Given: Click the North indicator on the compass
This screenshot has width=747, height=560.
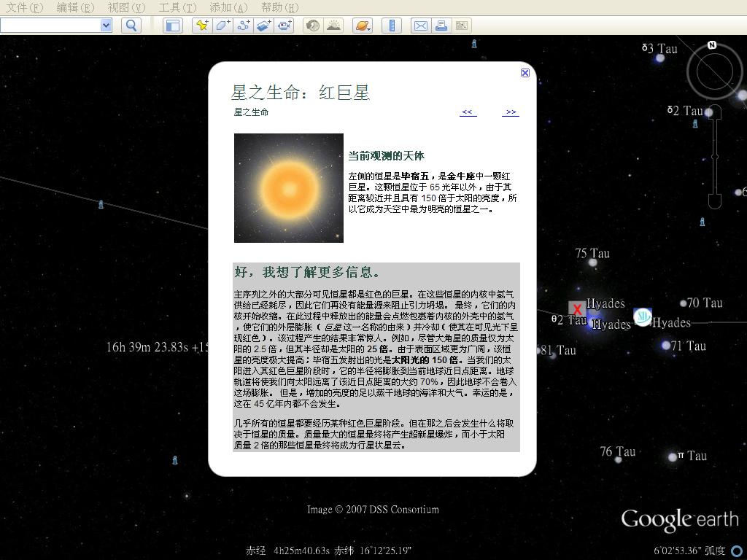Looking at the screenshot, I should [x=712, y=44].
